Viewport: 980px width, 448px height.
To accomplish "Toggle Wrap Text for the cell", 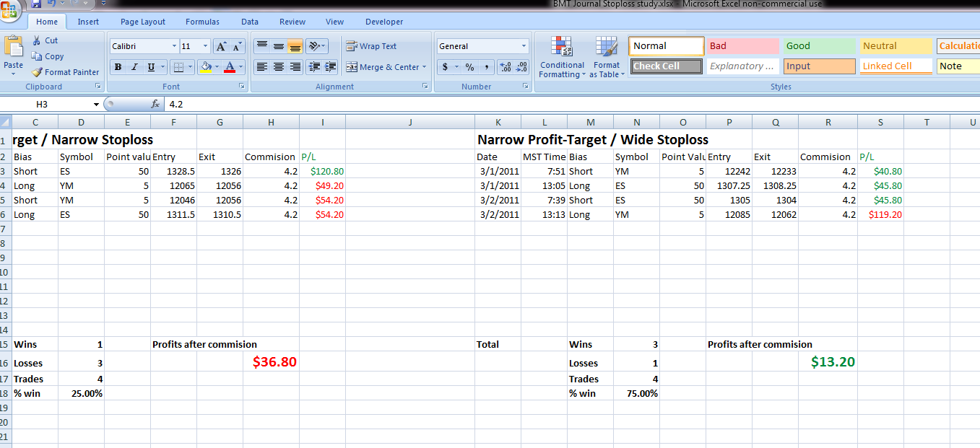I will pyautogui.click(x=371, y=46).
